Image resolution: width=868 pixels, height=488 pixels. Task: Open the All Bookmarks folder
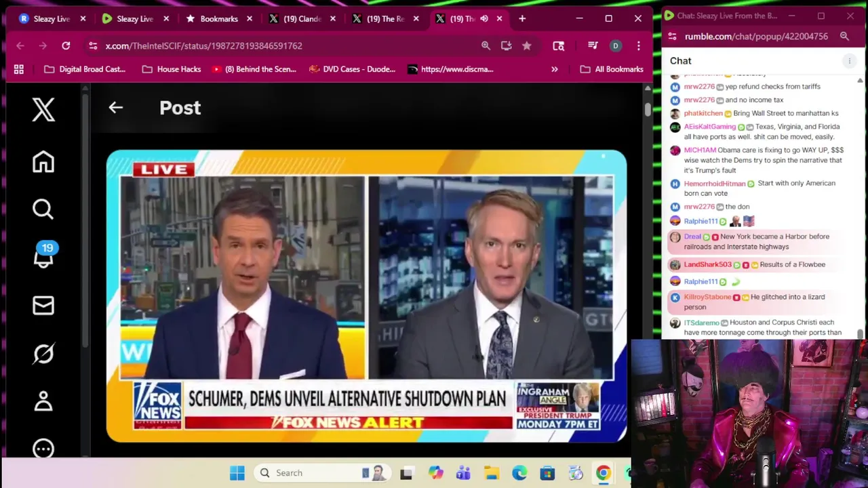pyautogui.click(x=612, y=69)
